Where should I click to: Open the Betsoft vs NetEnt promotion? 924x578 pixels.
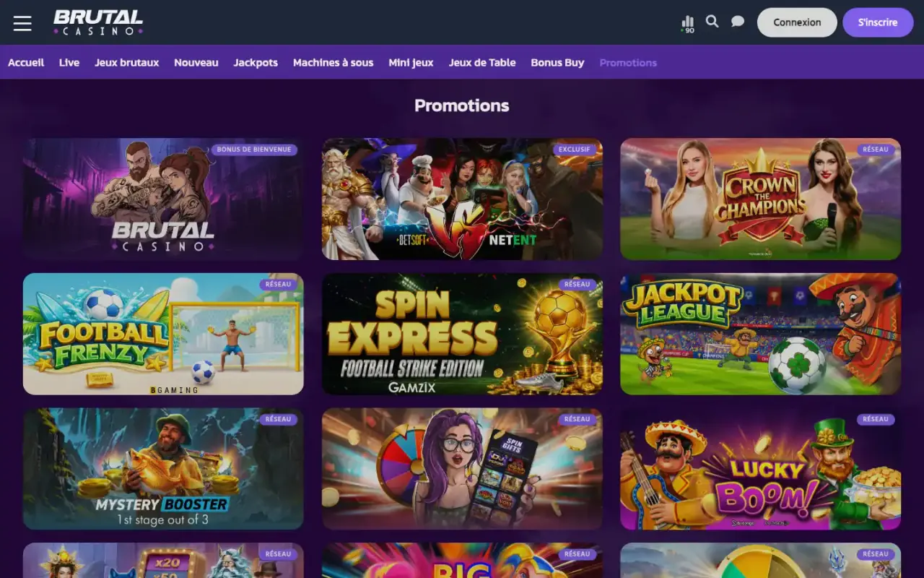462,199
